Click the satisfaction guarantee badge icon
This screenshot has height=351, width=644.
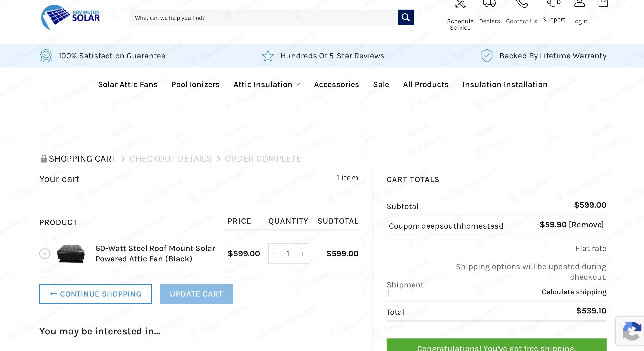click(x=46, y=55)
